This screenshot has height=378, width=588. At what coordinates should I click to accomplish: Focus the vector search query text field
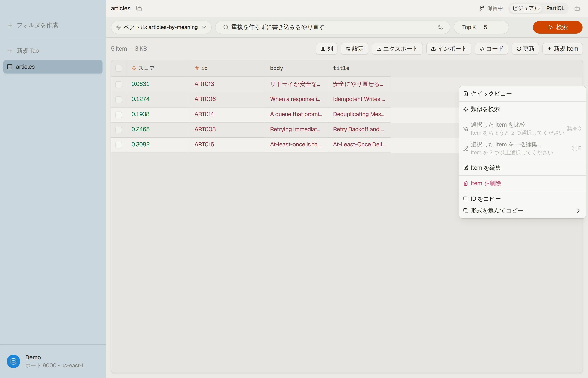tap(332, 27)
